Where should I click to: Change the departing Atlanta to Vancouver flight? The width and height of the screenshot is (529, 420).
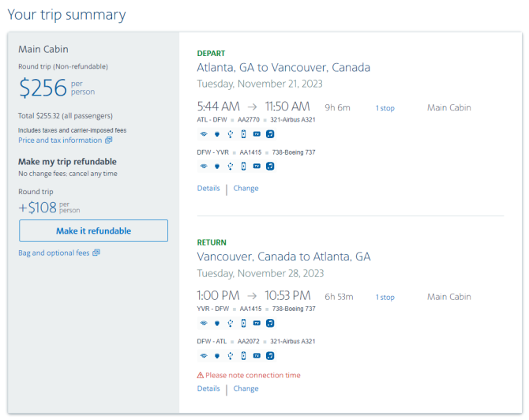point(246,188)
